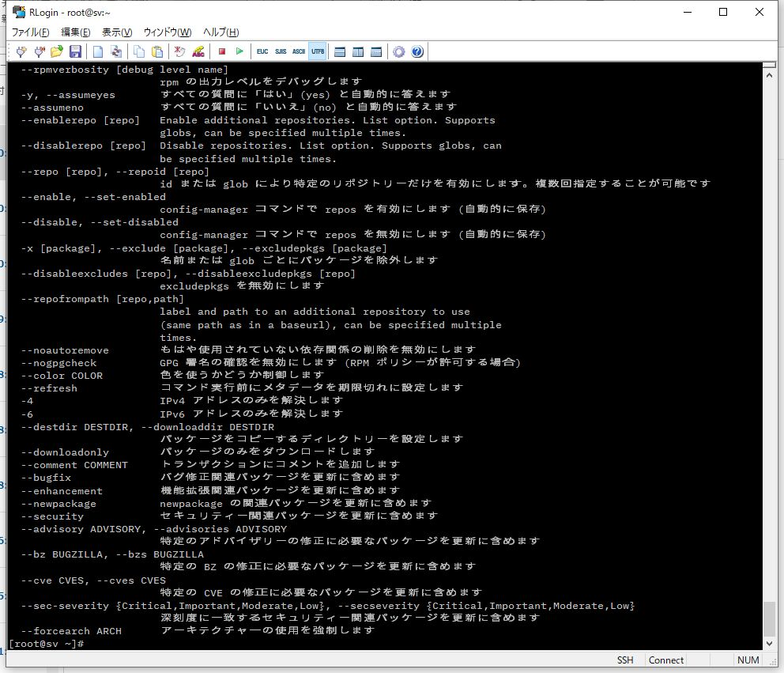The image size is (784, 673).
Task: Minimize the RLogin window
Action: point(688,12)
